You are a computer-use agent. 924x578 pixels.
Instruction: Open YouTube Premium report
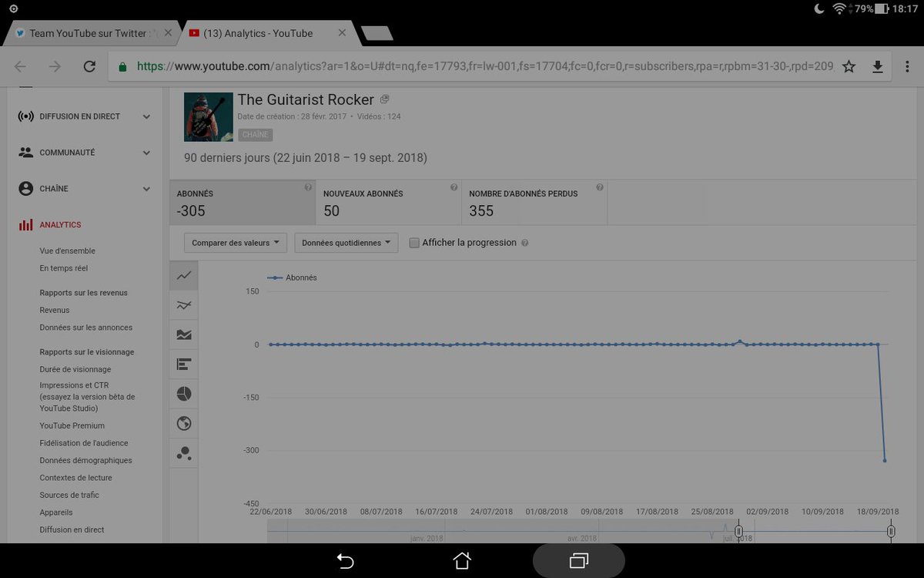[72, 425]
